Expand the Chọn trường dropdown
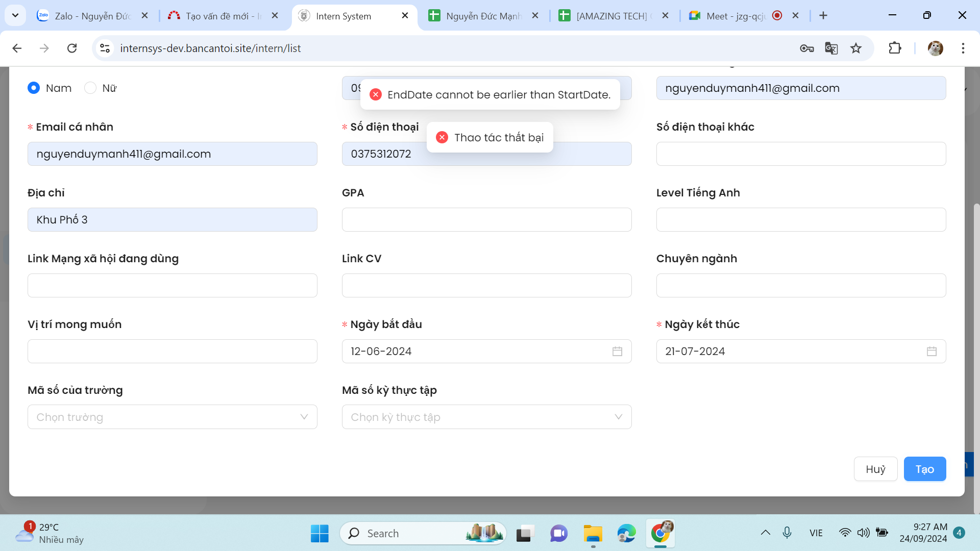 pos(172,417)
